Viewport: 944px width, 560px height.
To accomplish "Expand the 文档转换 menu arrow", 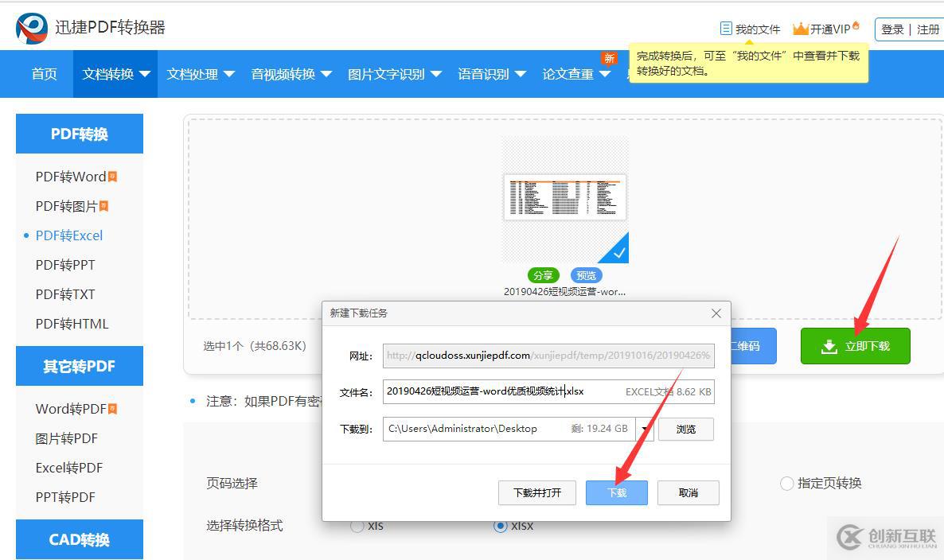I will [x=145, y=74].
